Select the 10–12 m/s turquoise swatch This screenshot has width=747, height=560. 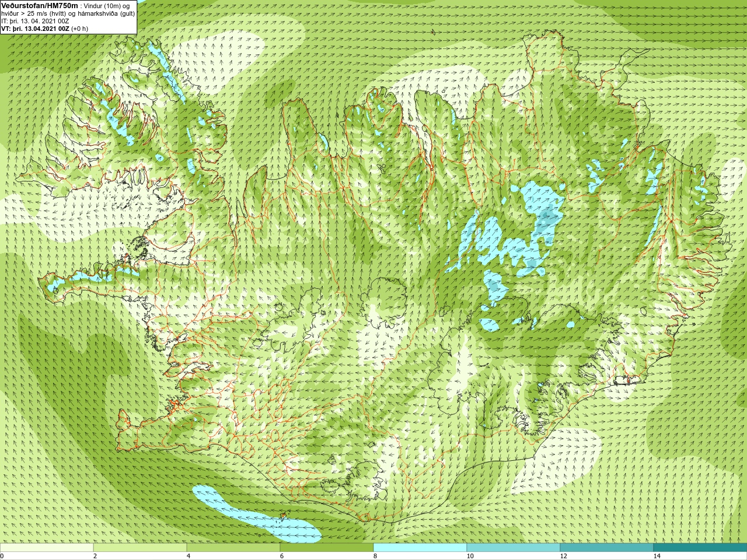point(514,548)
